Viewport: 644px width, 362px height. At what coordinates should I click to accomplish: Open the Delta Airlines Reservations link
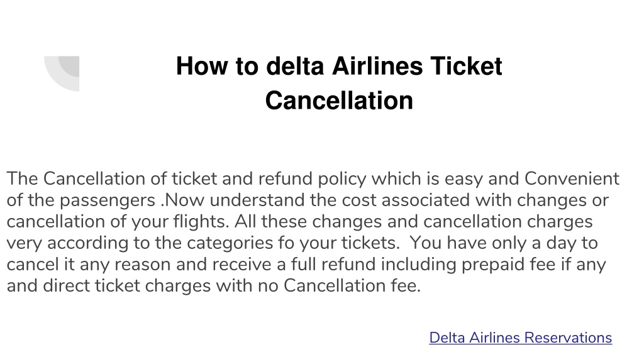(x=520, y=337)
